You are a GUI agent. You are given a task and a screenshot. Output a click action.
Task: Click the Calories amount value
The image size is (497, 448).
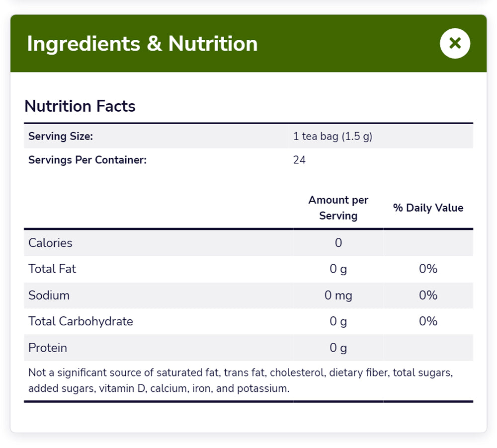pos(338,243)
